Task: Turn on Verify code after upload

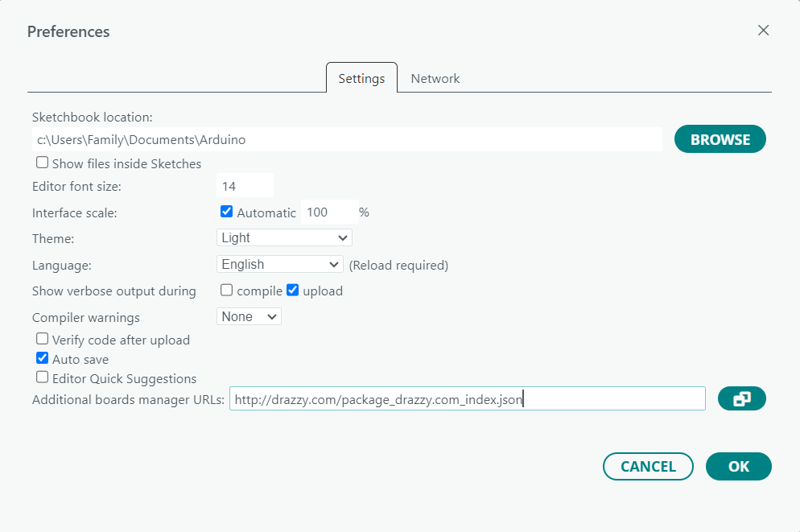Action: pos(43,339)
